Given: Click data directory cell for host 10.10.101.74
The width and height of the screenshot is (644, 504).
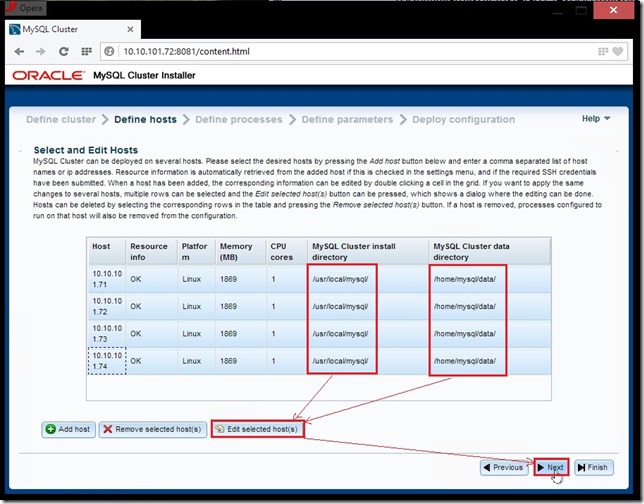Looking at the screenshot, I should click(x=489, y=361).
